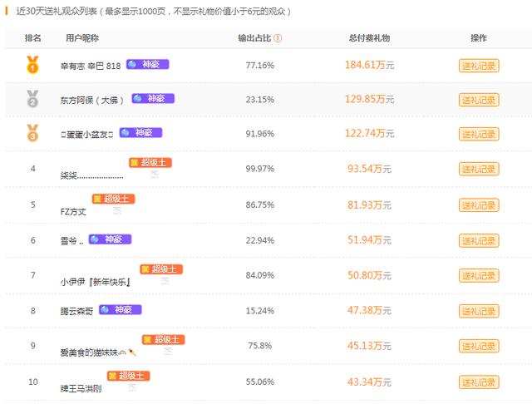Open 送礼记录 for 腾云森哥
532x404 pixels.
tap(479, 311)
